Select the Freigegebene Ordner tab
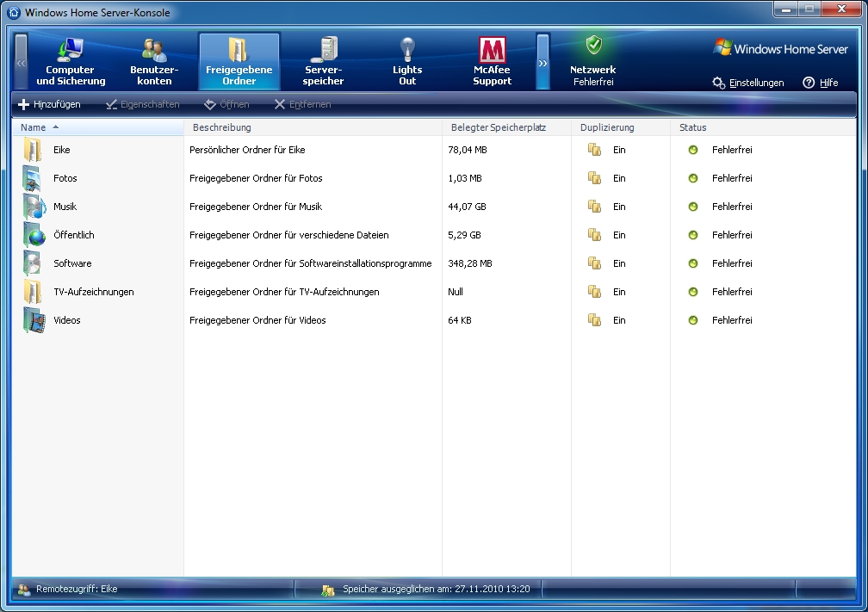868x612 pixels. click(239, 61)
